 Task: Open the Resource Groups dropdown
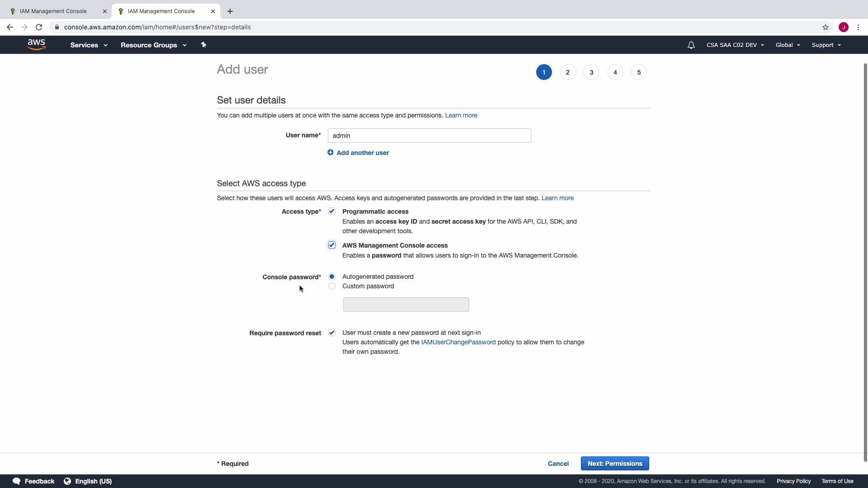(153, 45)
